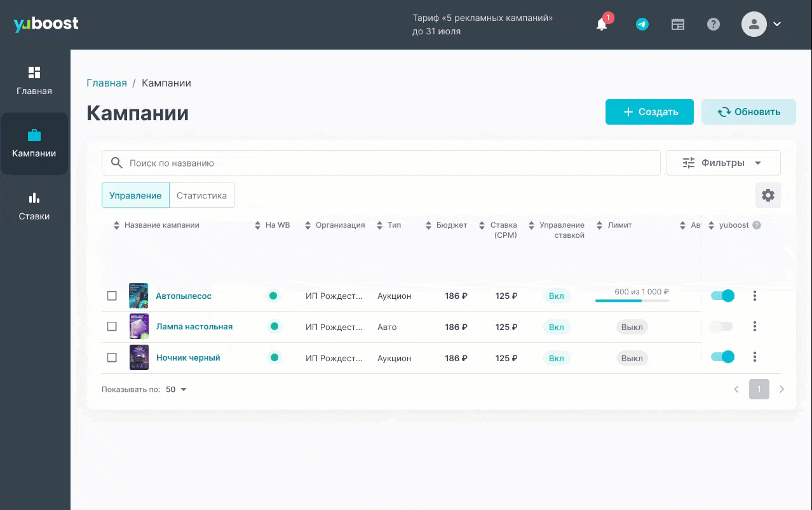Screen dimensions: 812x510
Task: Click the yuboost logo
Action: click(x=46, y=24)
